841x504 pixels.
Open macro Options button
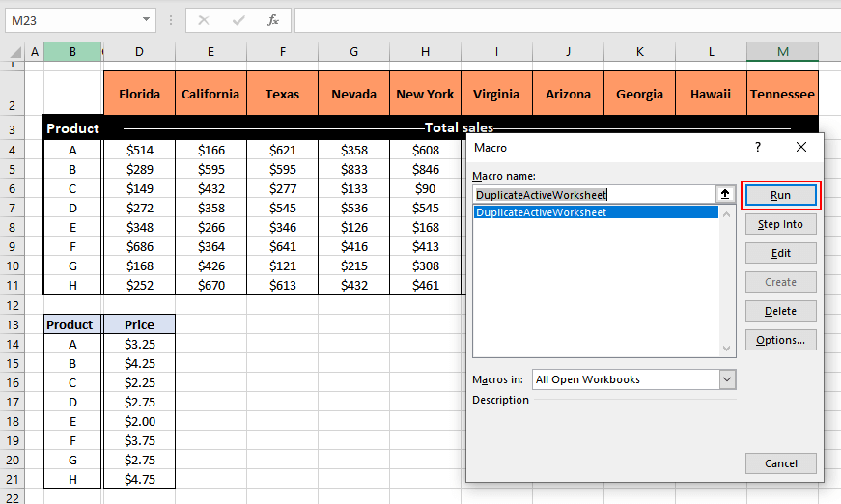tap(780, 340)
